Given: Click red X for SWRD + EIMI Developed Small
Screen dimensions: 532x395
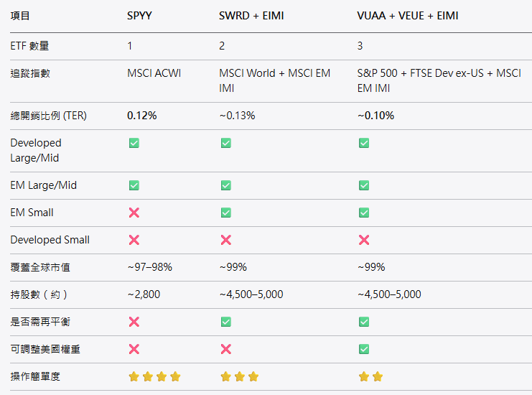Looking at the screenshot, I should (x=225, y=240).
